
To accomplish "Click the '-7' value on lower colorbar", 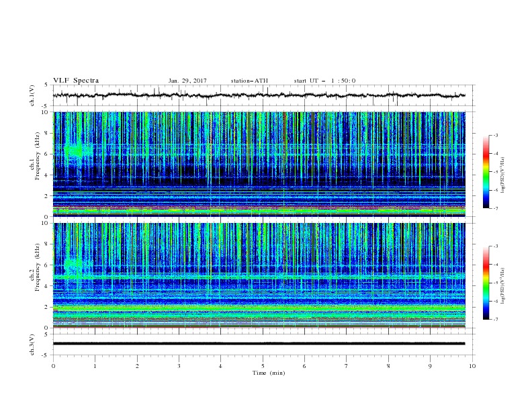I will pyautogui.click(x=495, y=320).
